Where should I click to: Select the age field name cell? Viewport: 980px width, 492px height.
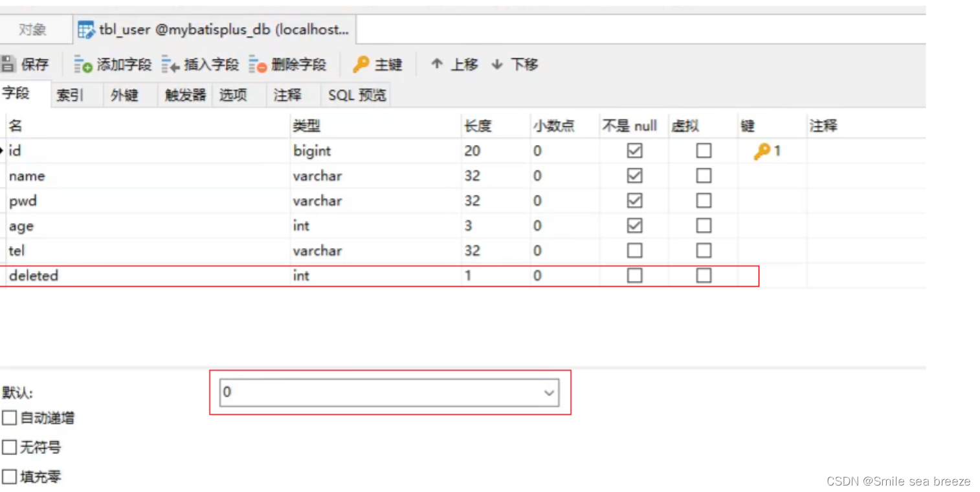point(148,226)
